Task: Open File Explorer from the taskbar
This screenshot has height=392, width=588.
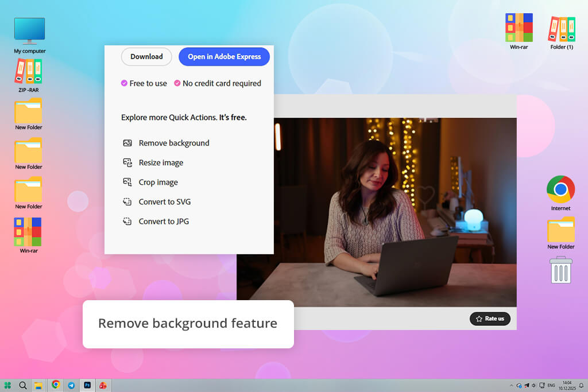Action: (38, 386)
